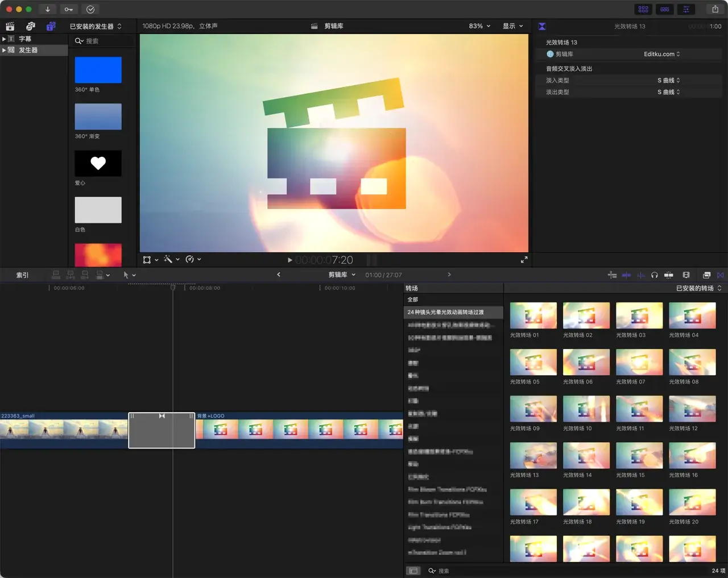
Task: Select the 光效转场 07 transition thumbnail
Action: coord(639,362)
